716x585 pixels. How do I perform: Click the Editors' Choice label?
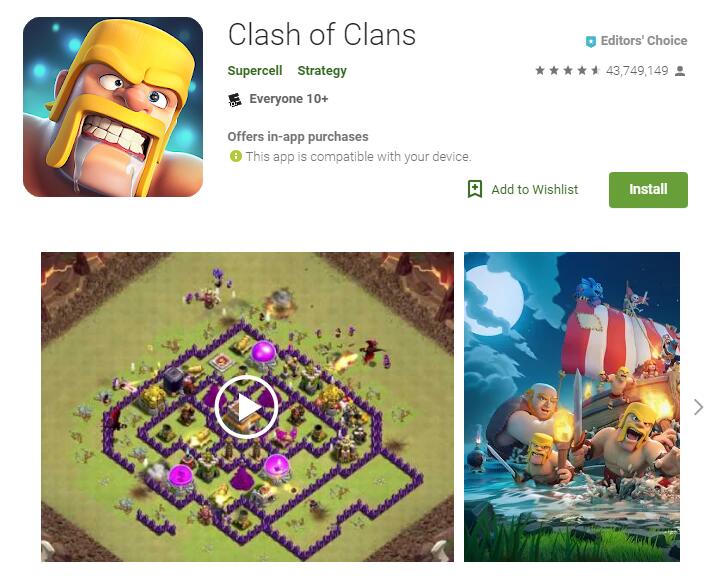pyautogui.click(x=644, y=41)
